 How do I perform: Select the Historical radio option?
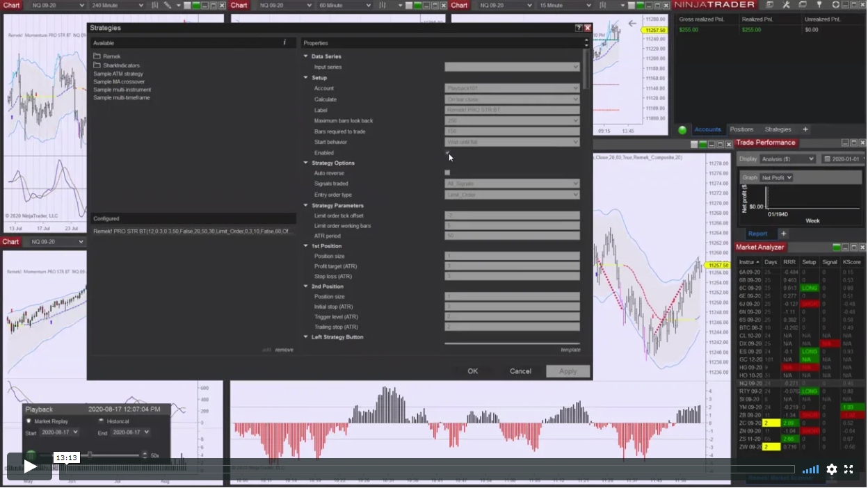[x=101, y=421]
